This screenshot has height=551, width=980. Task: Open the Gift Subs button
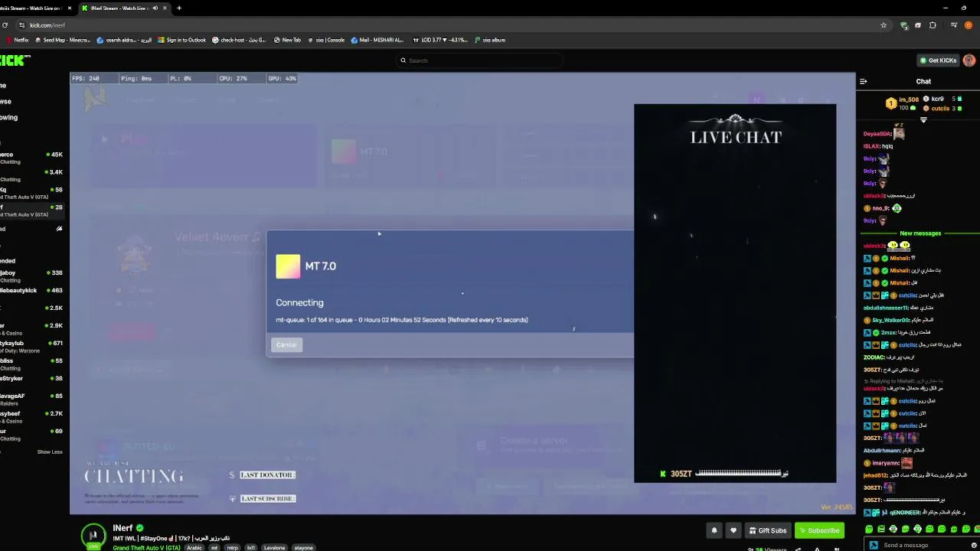768,530
